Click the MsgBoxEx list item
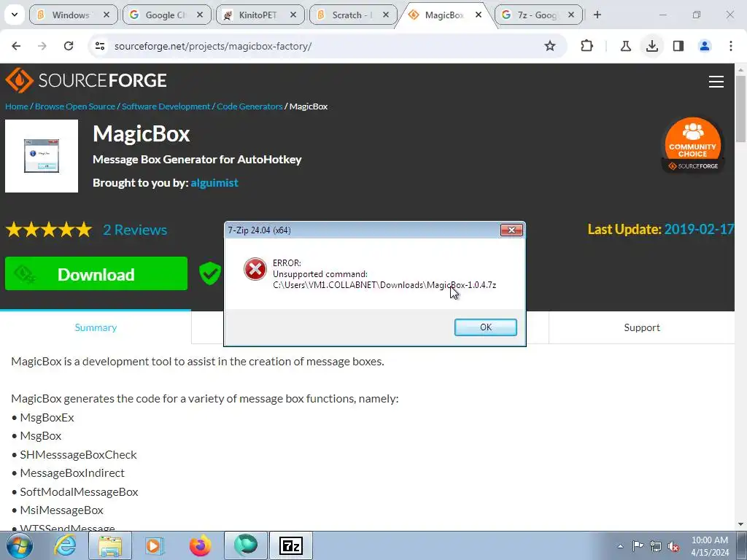747x560 pixels. coord(47,418)
